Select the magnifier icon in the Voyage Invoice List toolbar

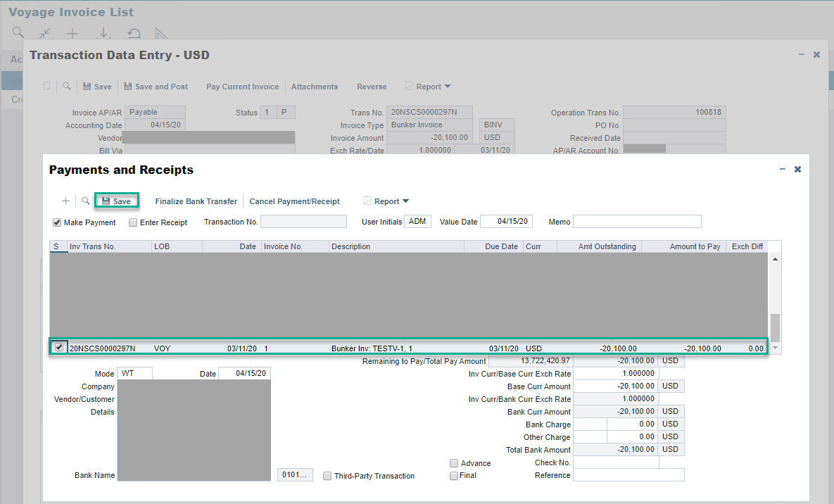[x=18, y=32]
